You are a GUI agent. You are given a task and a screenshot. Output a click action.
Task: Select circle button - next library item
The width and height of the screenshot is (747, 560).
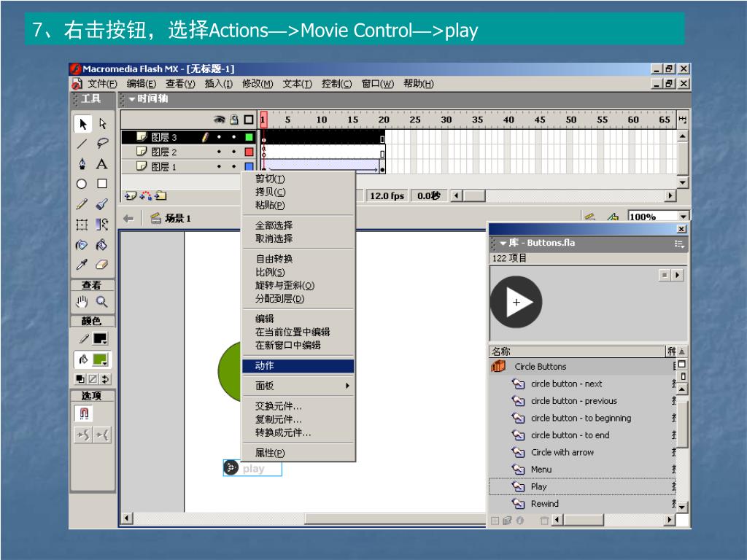click(x=582, y=384)
